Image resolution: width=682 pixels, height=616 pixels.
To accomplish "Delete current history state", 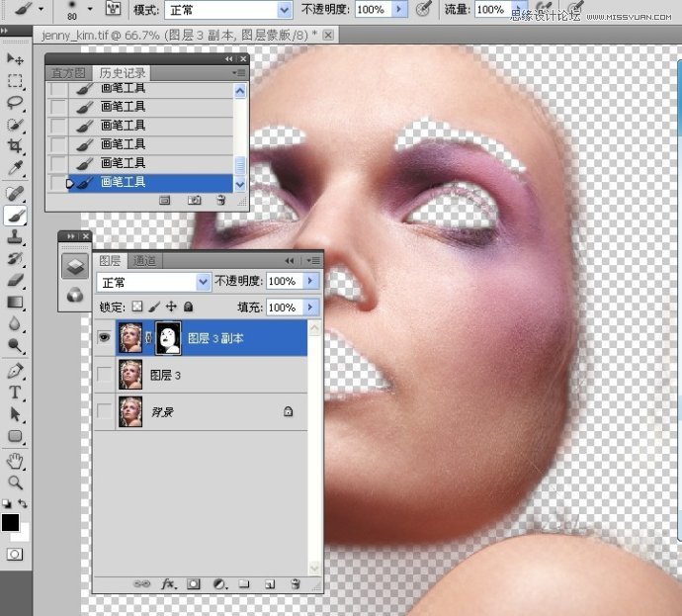I will (x=221, y=200).
